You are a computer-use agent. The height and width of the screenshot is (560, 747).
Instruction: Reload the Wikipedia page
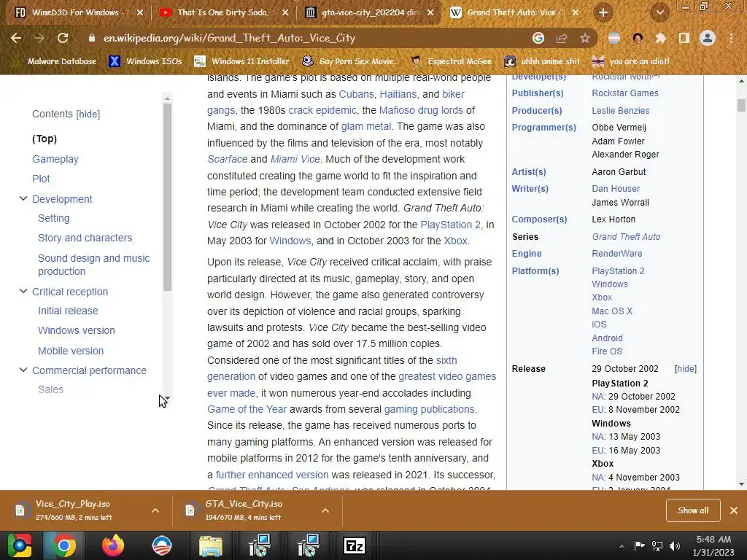pos(63,38)
